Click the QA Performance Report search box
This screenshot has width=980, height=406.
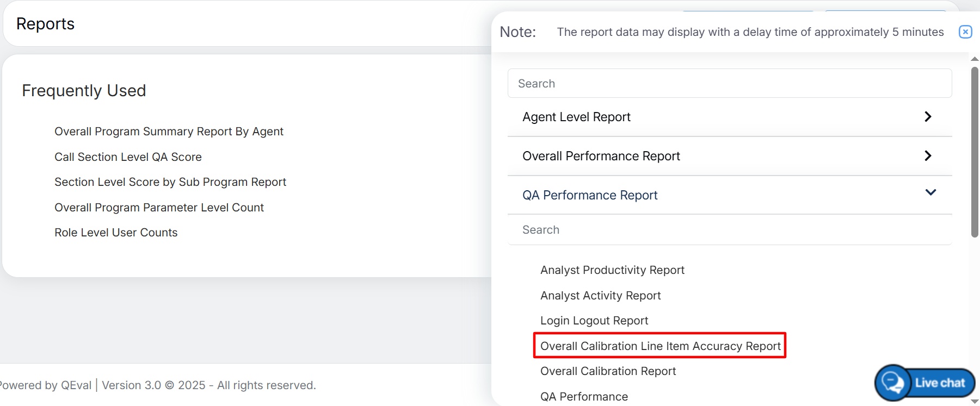click(729, 230)
